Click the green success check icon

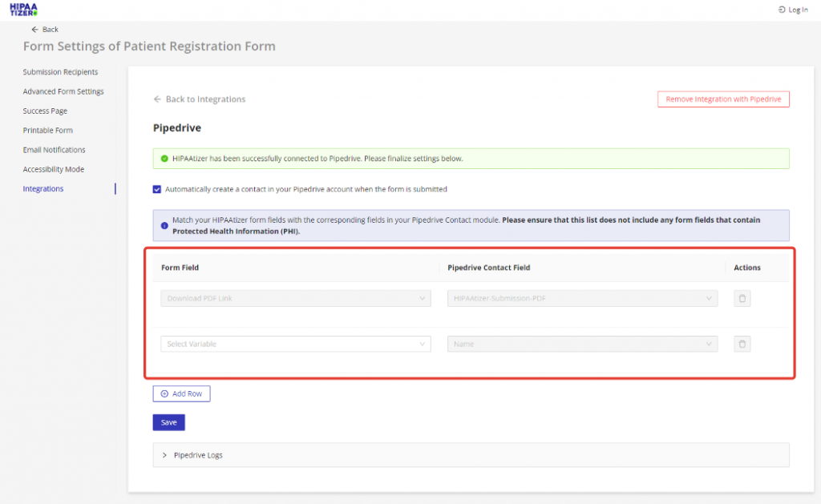pos(164,159)
